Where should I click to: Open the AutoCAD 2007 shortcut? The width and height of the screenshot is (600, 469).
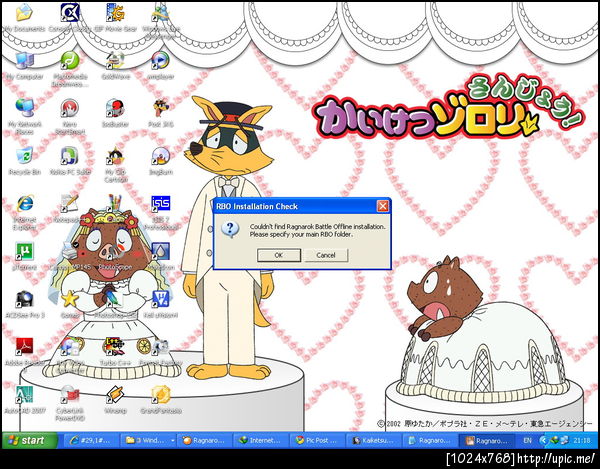[x=24, y=399]
